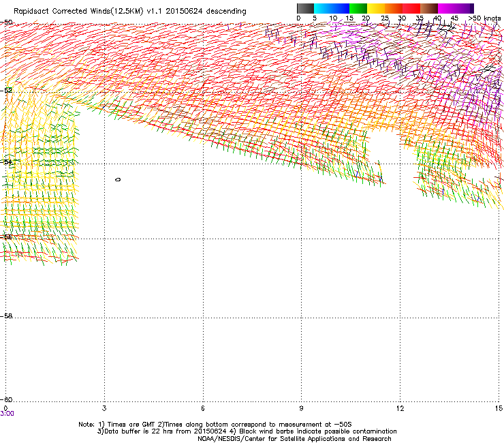This screenshot has height=443, width=504.
Task: Click the 'NOAA/NESDIS/Center for Satellite Applications and Research' credit
Action: [294, 439]
